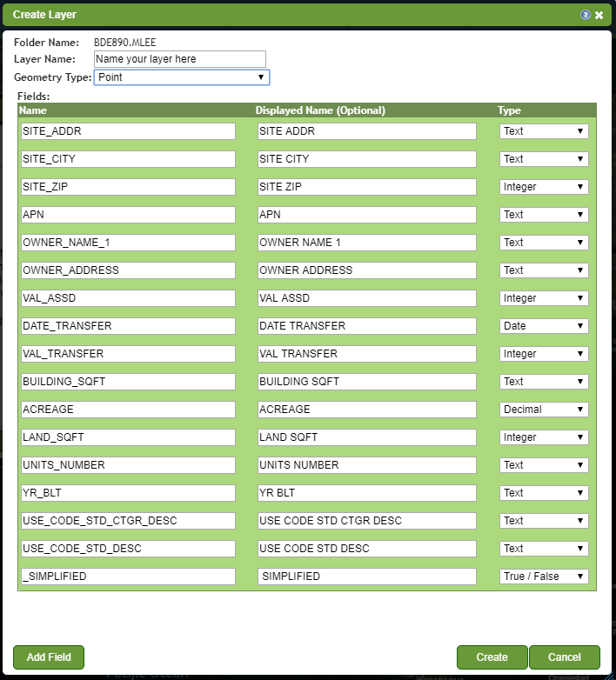Image resolution: width=616 pixels, height=680 pixels.
Task: Open the Type dropdown for SITE_CITY
Action: (544, 159)
